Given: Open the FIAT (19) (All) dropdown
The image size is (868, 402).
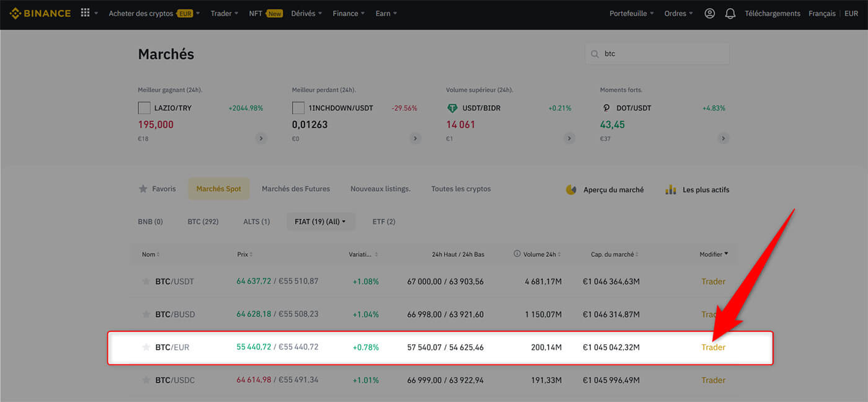Looking at the screenshot, I should point(321,221).
